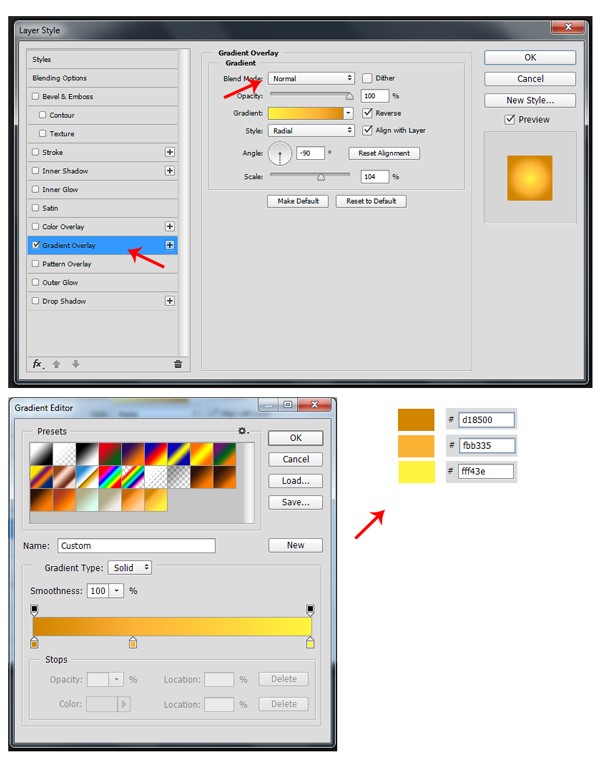The image size is (600, 761).
Task: Click the move effect up arrow icon
Action: 56,364
